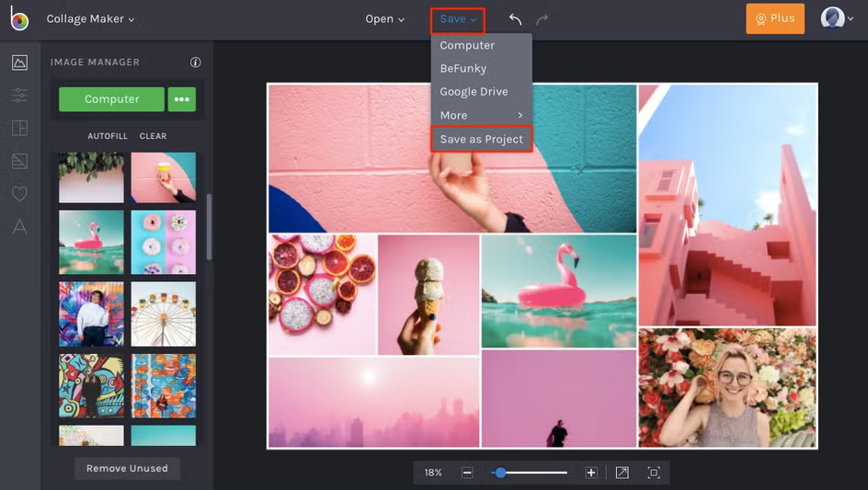Click the undo arrow
Viewport: 868px width, 490px height.
coord(515,19)
